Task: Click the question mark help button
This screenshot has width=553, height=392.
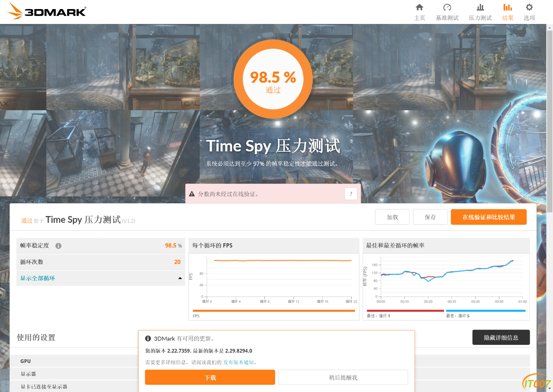Action: coord(351,194)
